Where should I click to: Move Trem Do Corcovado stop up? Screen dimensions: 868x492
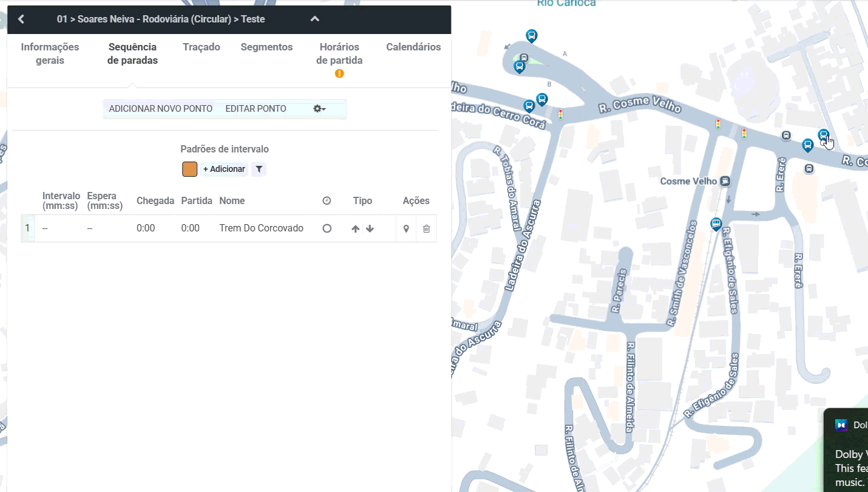[x=356, y=229]
